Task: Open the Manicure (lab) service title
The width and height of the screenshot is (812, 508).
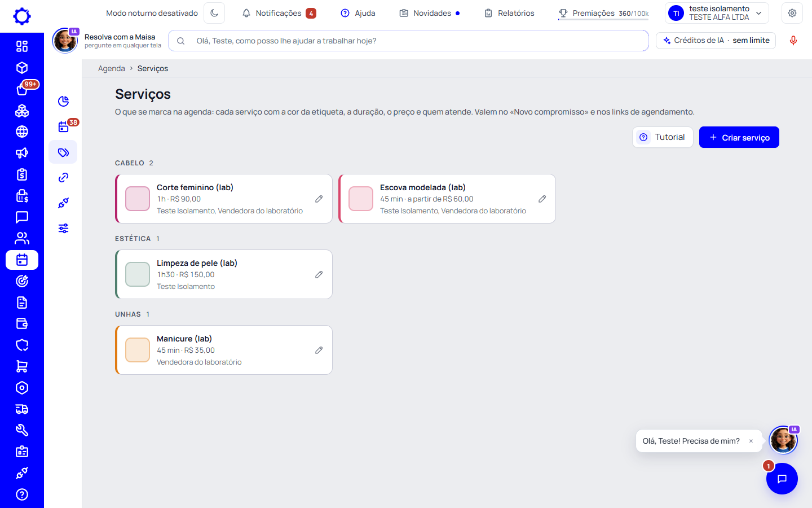Action: pos(184,339)
